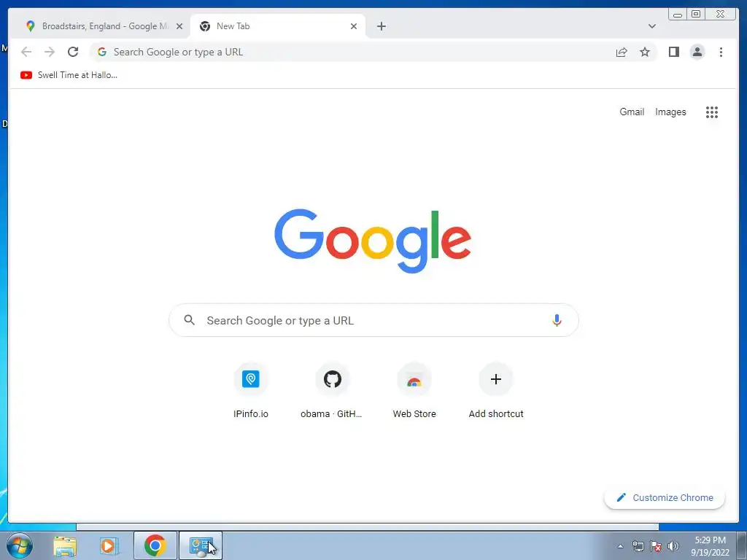The width and height of the screenshot is (747, 560).
Task: Start voice search with the microphone
Action: (557, 321)
